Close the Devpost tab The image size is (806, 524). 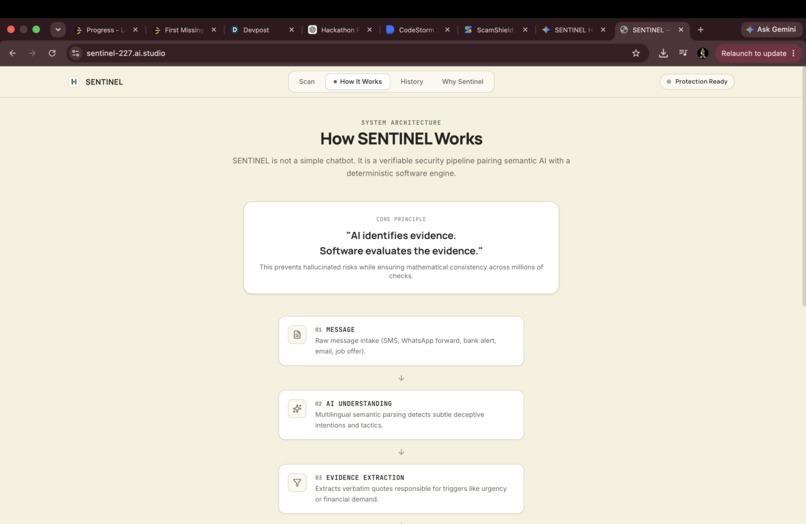[x=291, y=30]
